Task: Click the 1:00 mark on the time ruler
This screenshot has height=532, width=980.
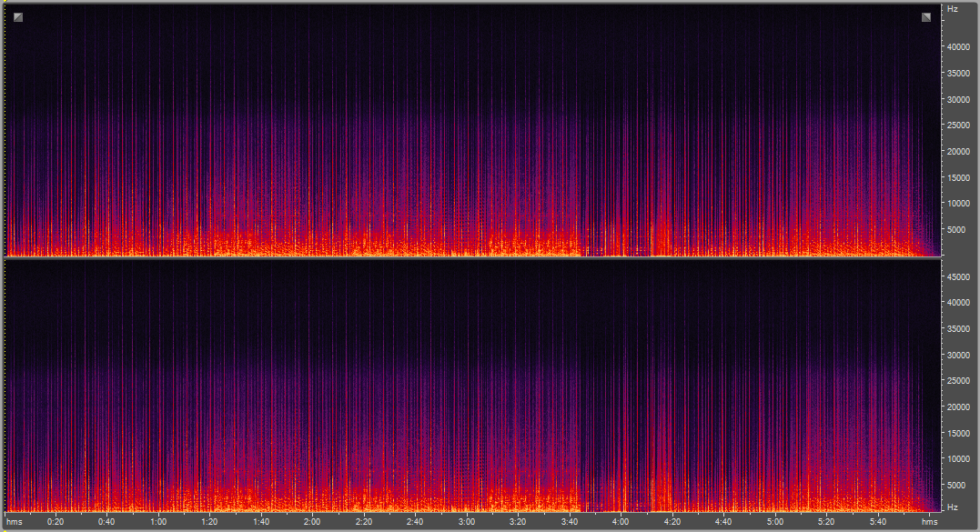Action: click(158, 522)
